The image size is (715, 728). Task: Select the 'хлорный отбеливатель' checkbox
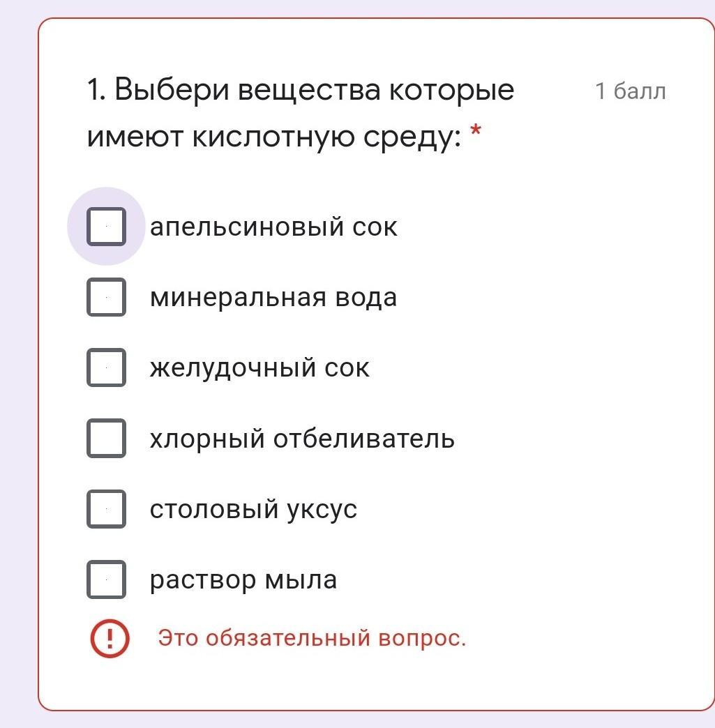tap(106, 438)
